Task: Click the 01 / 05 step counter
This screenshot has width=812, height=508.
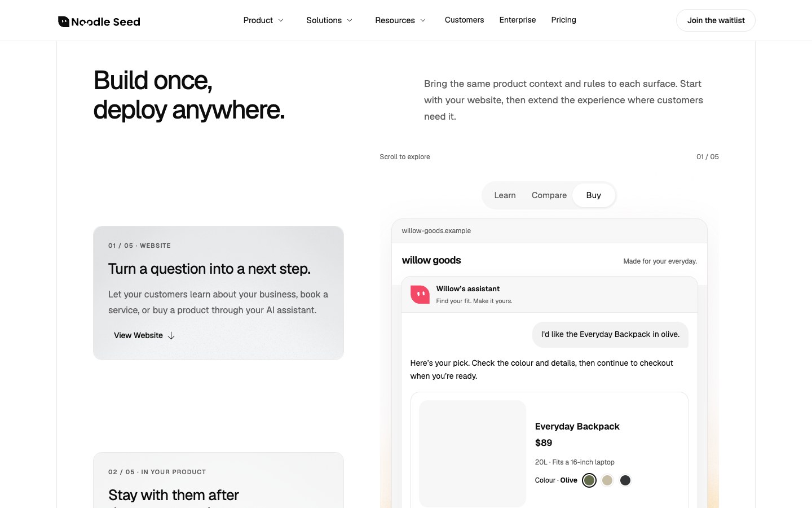Action: (x=708, y=157)
